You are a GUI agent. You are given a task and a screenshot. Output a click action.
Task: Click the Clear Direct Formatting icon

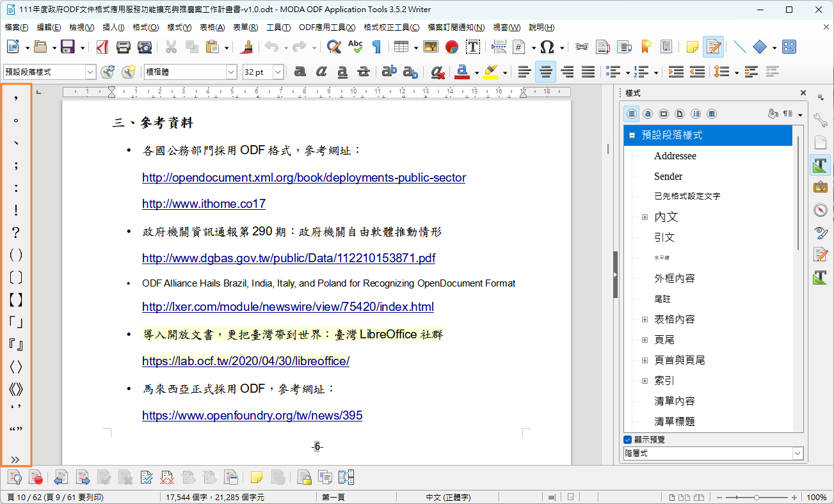[x=438, y=72]
